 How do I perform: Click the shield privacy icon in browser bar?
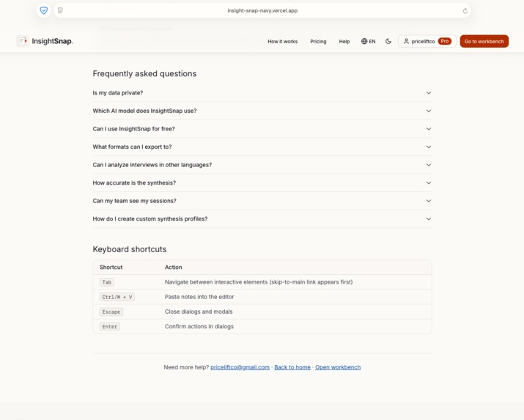[x=43, y=10]
